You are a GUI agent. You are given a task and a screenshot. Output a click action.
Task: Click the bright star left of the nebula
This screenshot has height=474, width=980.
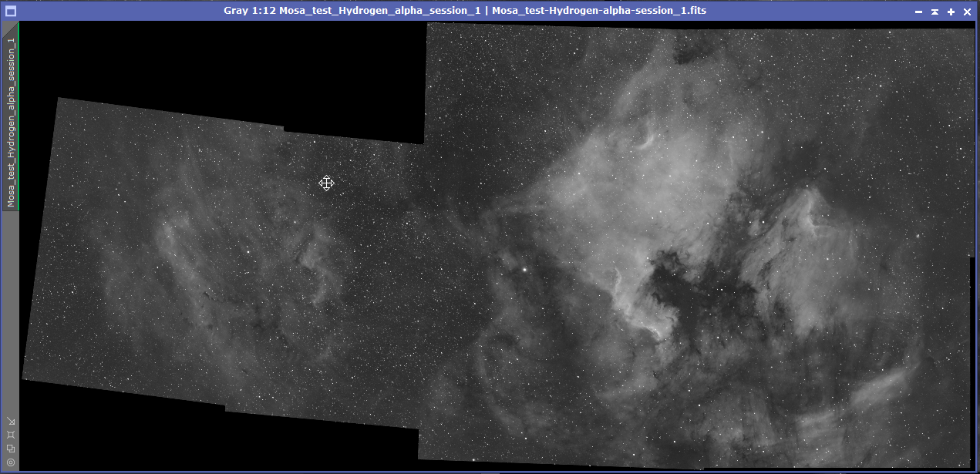click(x=524, y=270)
